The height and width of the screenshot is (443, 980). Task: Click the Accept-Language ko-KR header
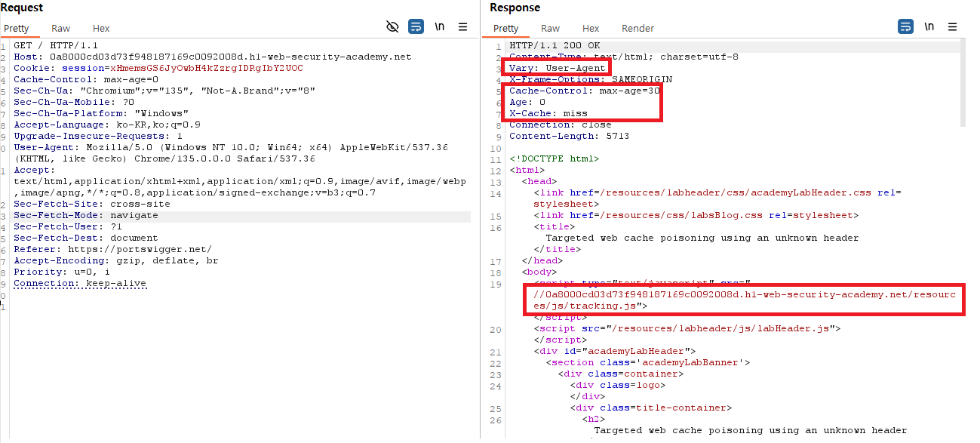[x=107, y=125]
